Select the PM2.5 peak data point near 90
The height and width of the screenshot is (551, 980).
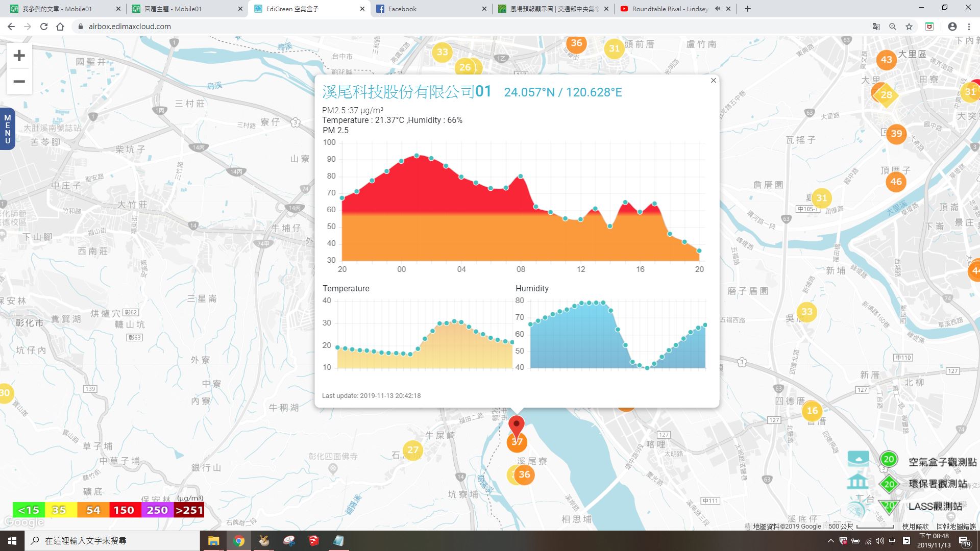coord(417,156)
